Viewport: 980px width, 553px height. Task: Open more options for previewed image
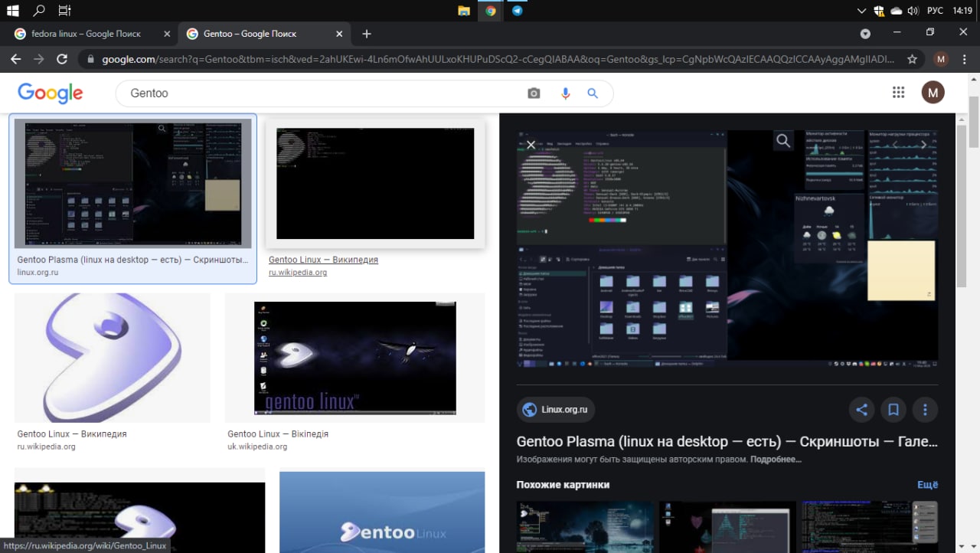pyautogui.click(x=925, y=410)
